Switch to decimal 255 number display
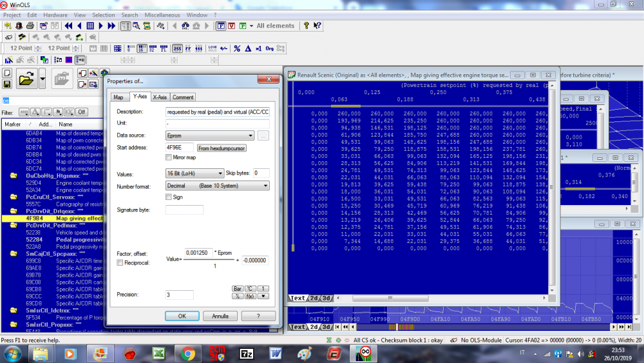The width and height of the screenshot is (644, 363). (178, 48)
